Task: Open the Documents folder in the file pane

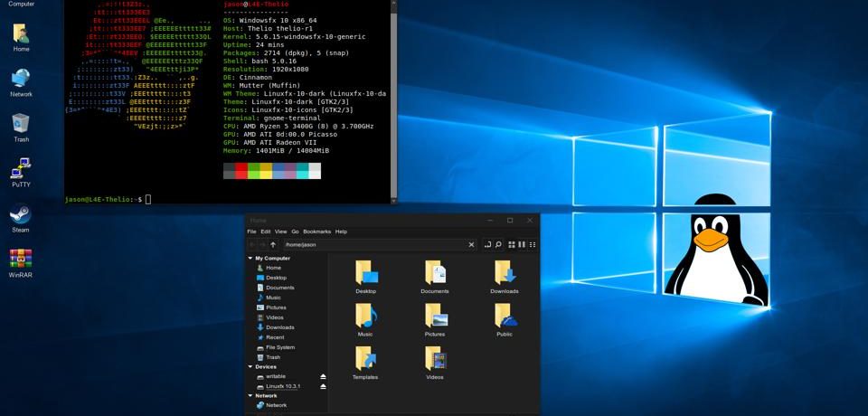Action: [x=435, y=277]
